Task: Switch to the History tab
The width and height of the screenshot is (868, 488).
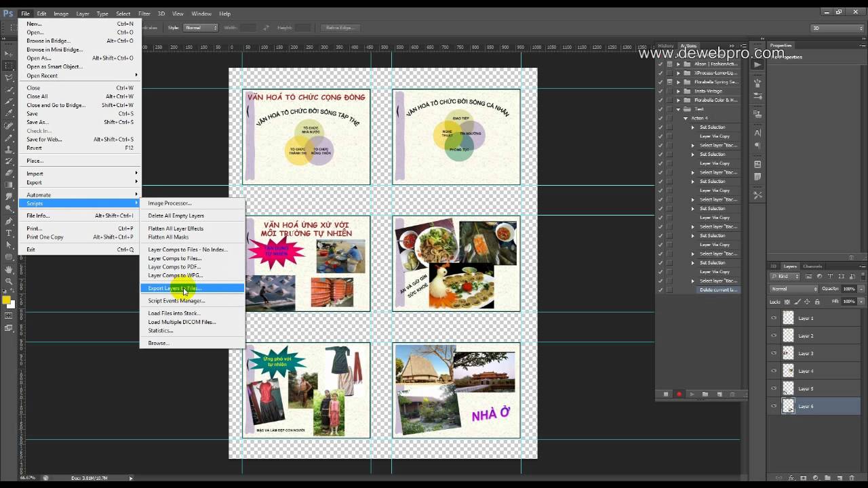Action: coord(666,46)
